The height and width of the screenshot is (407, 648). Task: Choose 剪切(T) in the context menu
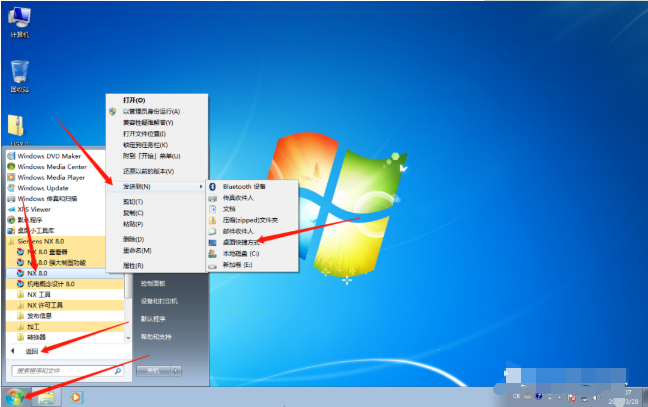coord(157,202)
